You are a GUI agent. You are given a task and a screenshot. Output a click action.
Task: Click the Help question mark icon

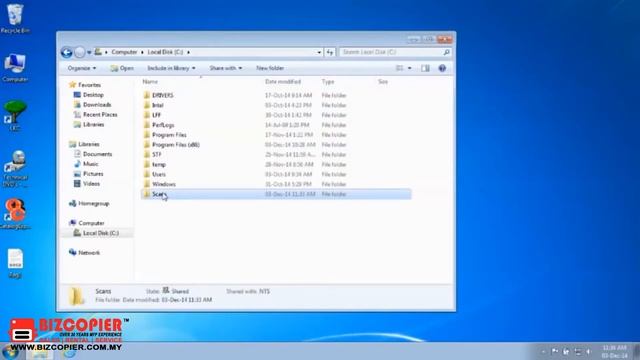click(442, 68)
